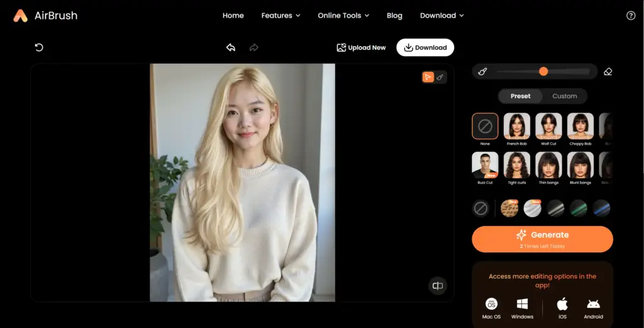The width and height of the screenshot is (644, 328).
Task: Adjust the brush size slider handle
Action: point(543,72)
